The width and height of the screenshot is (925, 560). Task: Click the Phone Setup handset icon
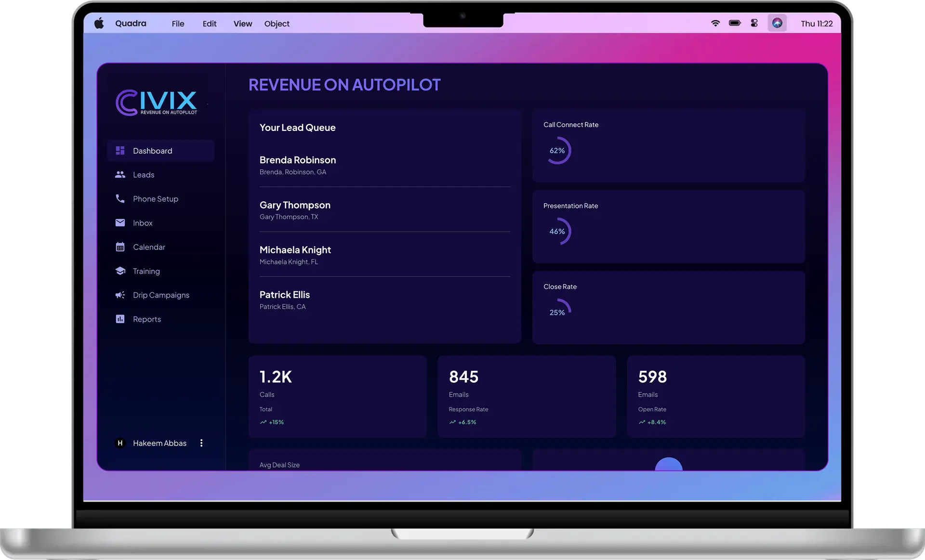point(120,198)
